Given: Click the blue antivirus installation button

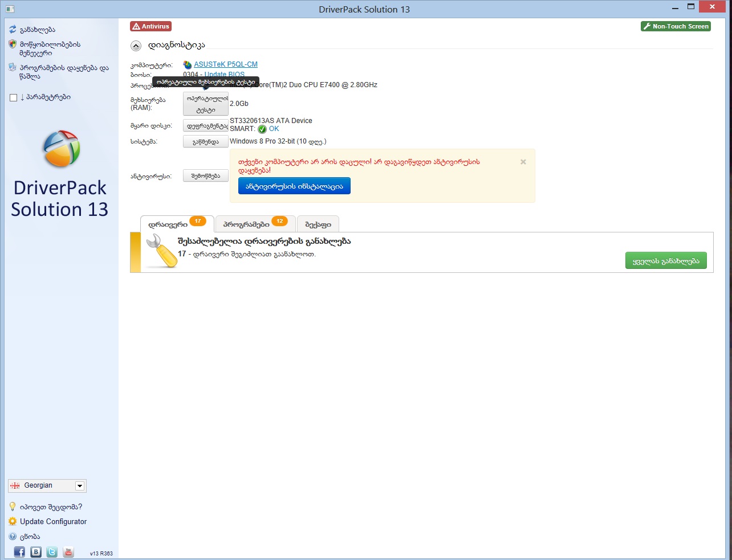Looking at the screenshot, I should (294, 186).
